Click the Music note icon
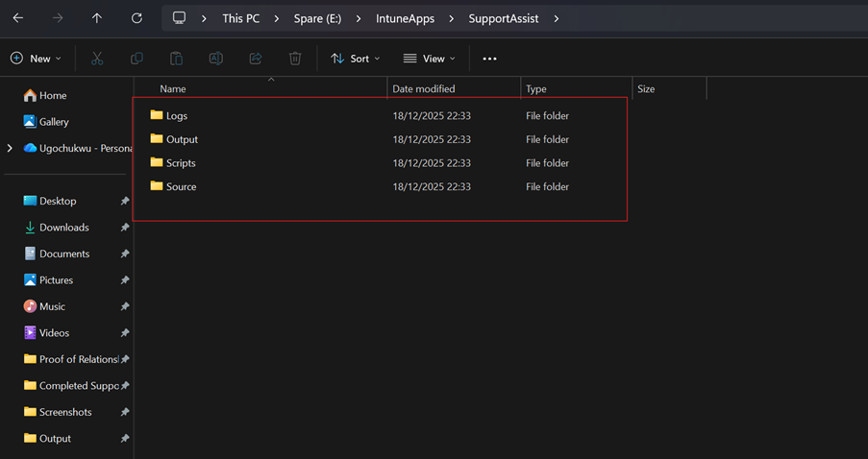 [30, 306]
